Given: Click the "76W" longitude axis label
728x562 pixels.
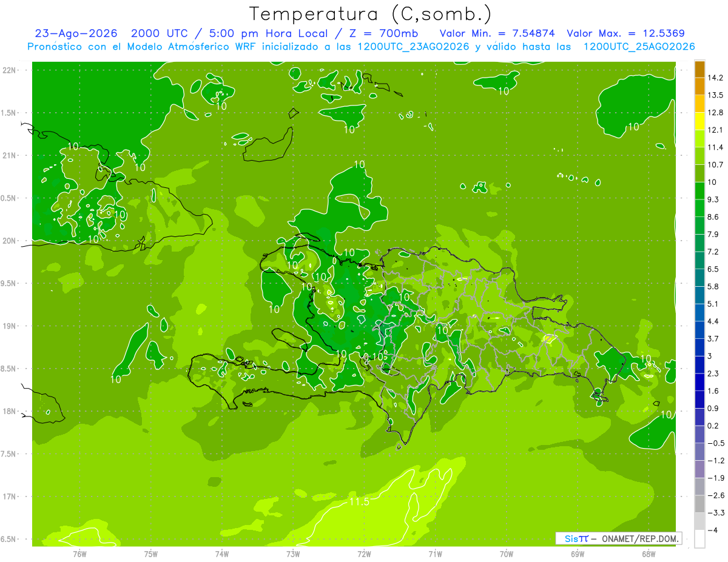Looking at the screenshot, I should click(79, 554).
